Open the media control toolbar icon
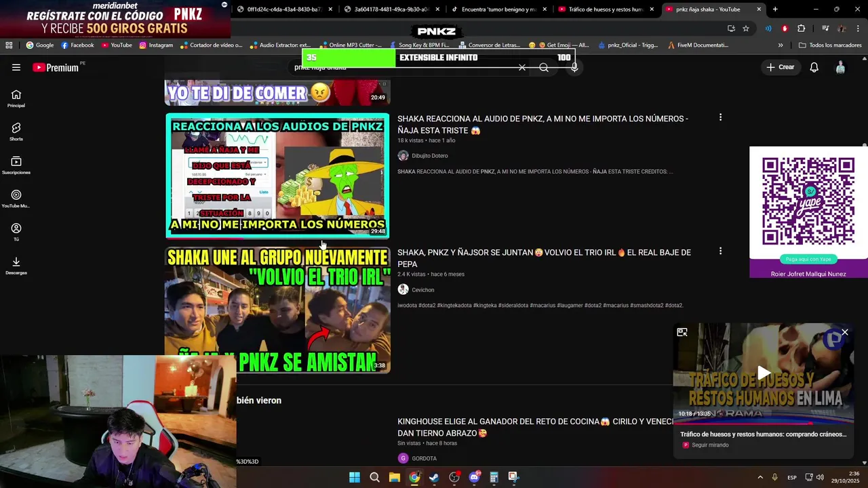The height and width of the screenshot is (488, 868). pos(825,28)
